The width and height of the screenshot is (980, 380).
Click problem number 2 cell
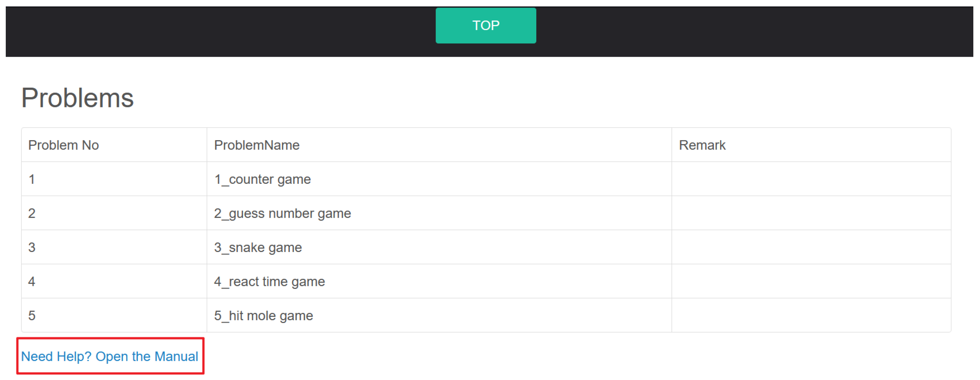(x=32, y=214)
